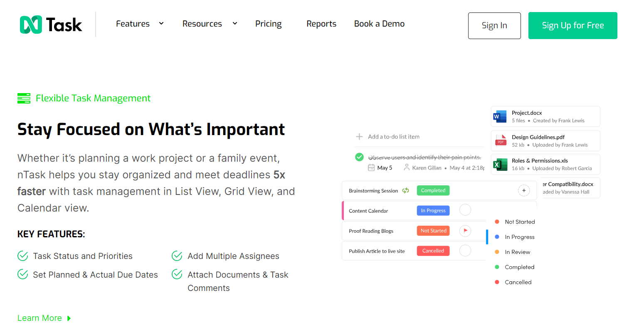Screen dimensions: 644x330
Task: Click the nTask logo icon
Action: (x=31, y=25)
